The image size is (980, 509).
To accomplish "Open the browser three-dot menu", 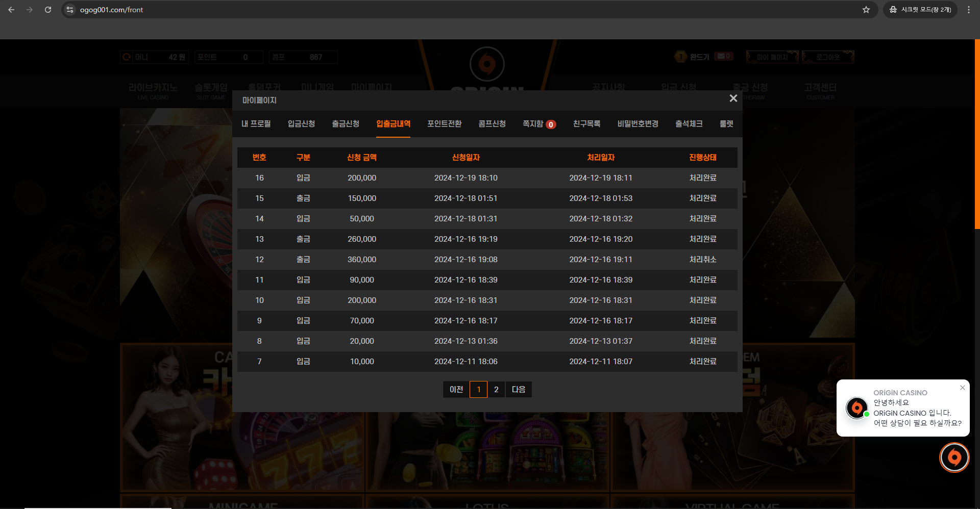I will click(x=968, y=10).
